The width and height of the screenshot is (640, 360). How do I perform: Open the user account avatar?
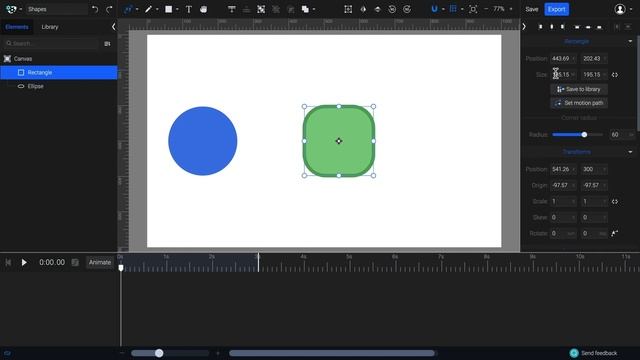point(620,9)
